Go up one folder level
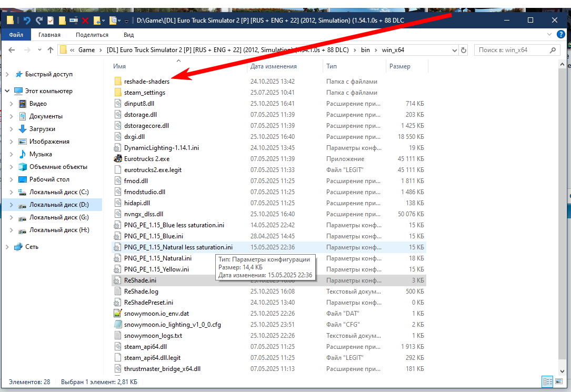The image size is (571, 392). 50,50
